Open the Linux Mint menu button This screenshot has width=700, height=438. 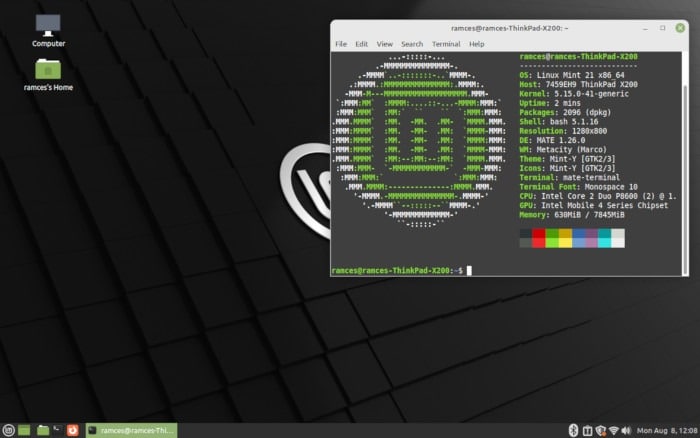coord(8,430)
